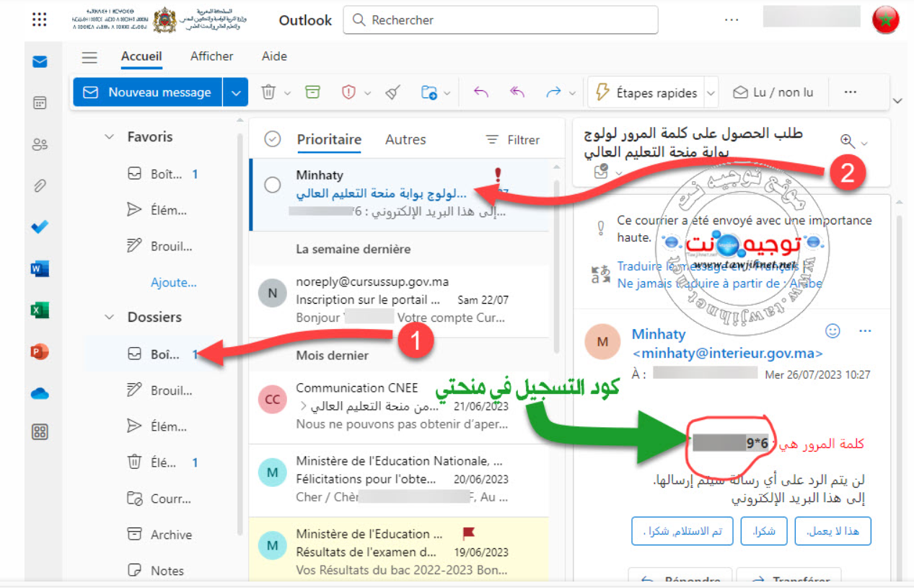Click the Reply all arrows in toolbar

[x=517, y=92]
